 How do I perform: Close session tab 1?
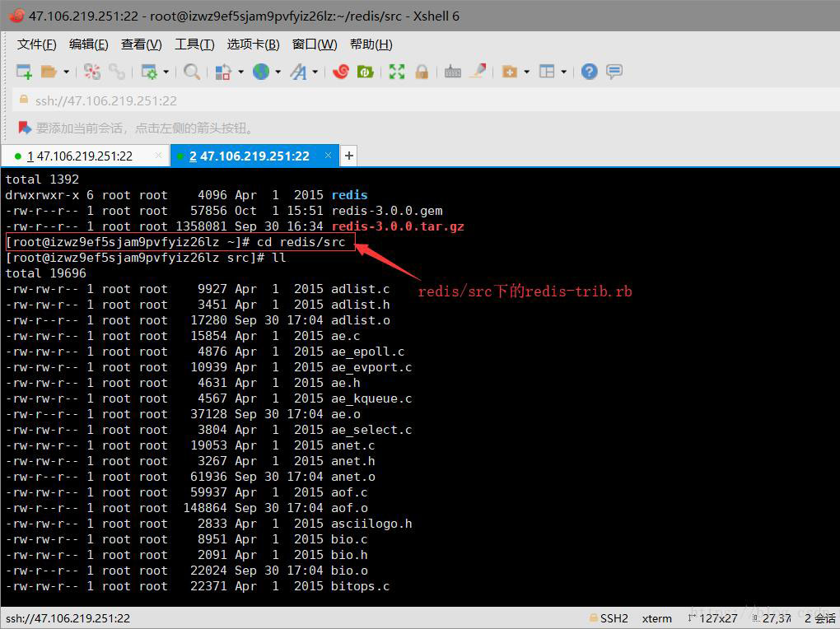(158, 156)
